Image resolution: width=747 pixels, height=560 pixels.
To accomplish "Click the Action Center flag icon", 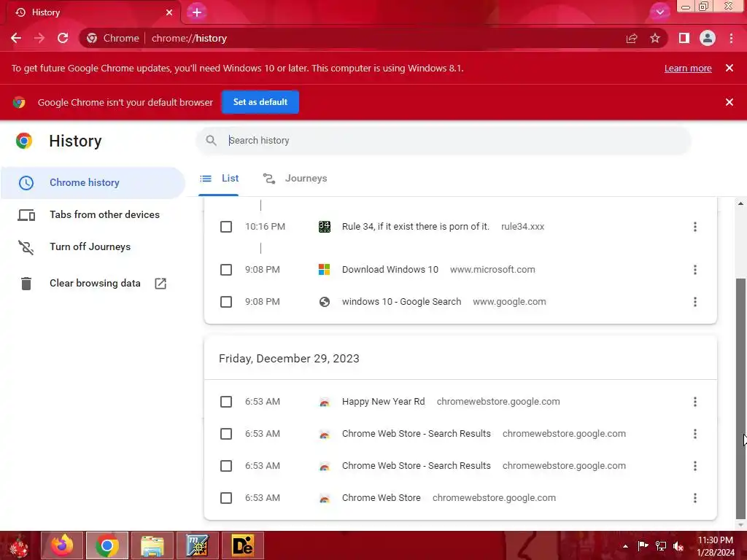I will point(643,546).
